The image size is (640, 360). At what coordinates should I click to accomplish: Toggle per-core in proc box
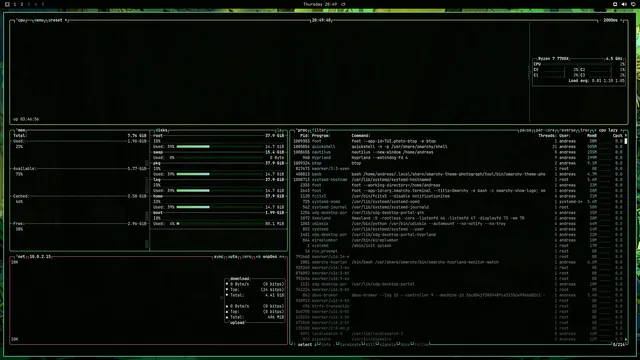tap(545, 130)
